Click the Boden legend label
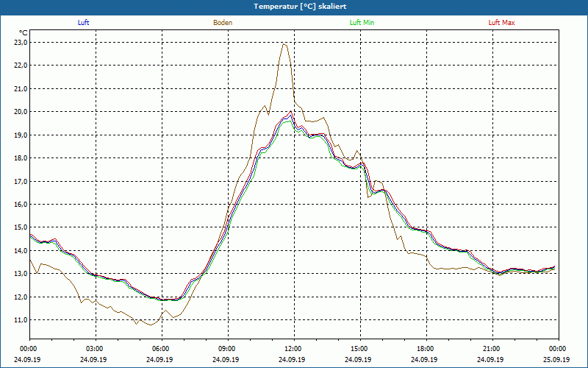This screenshot has height=368, width=588. (x=223, y=23)
